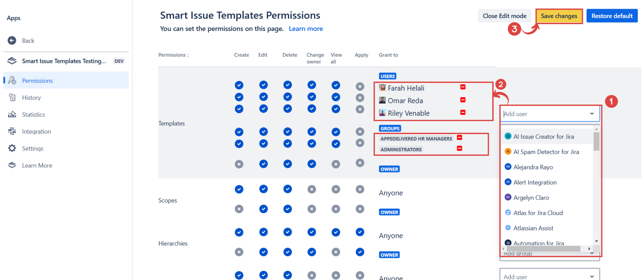This screenshot has width=644, height=280.
Task: Remove Farah Helali using red minus icon
Action: click(x=463, y=87)
